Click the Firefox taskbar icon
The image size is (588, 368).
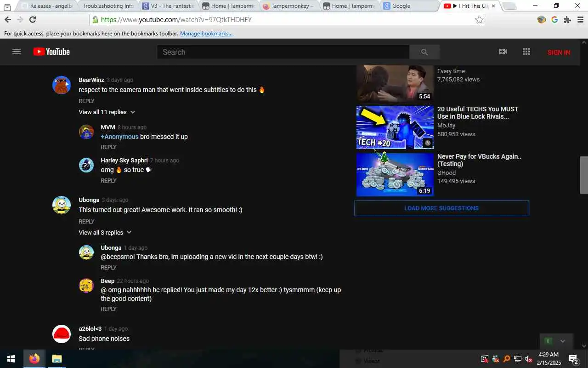[x=34, y=359]
